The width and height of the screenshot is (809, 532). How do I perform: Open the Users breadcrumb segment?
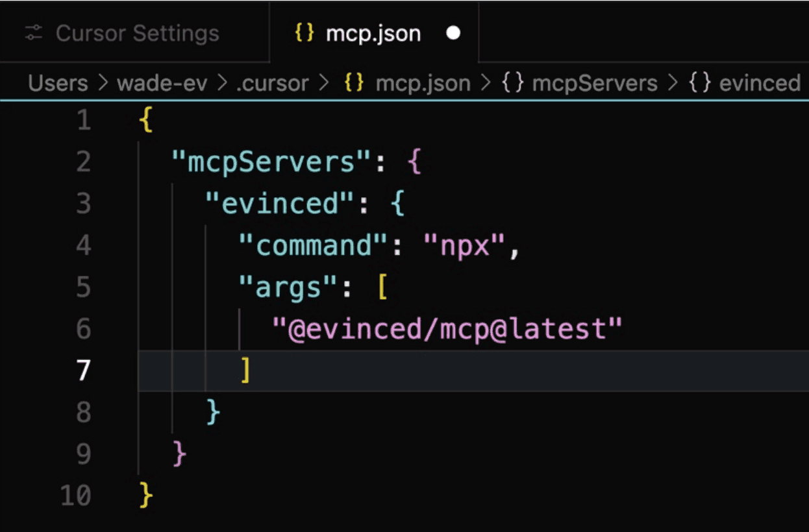coord(58,83)
